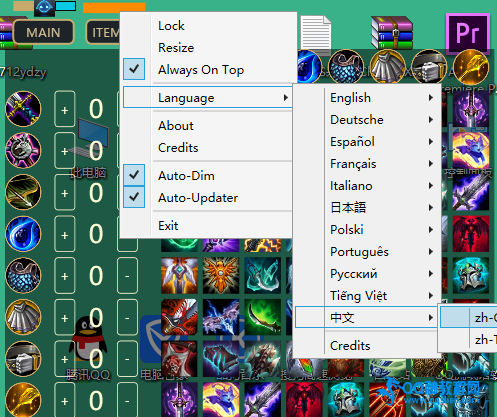Screen dimensions: 497x417
Task: Expand the Polski language variants
Action: pos(367,230)
